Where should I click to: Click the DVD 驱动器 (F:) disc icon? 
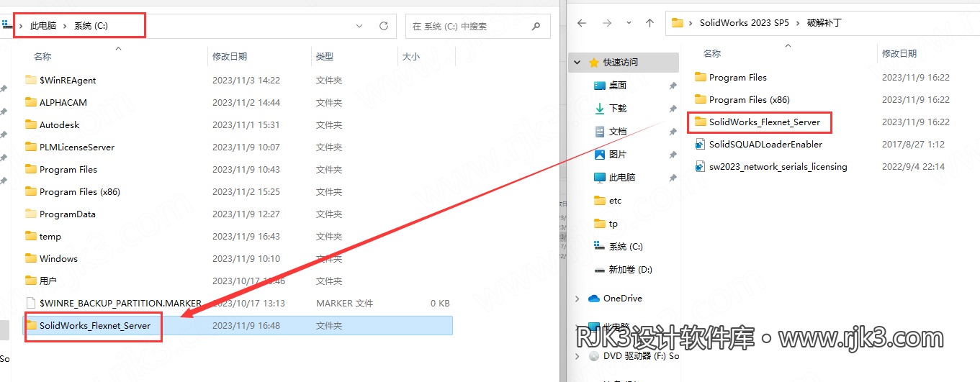tap(594, 355)
